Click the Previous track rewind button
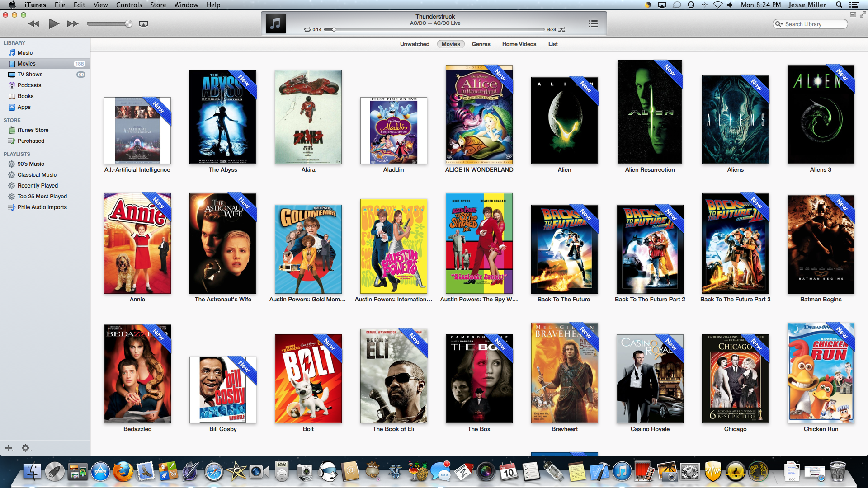 (x=34, y=24)
